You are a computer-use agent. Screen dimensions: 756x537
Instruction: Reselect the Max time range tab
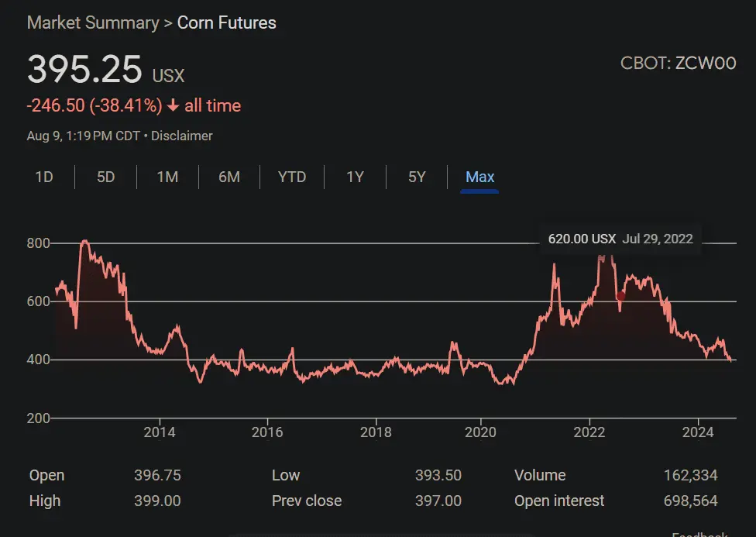click(479, 177)
